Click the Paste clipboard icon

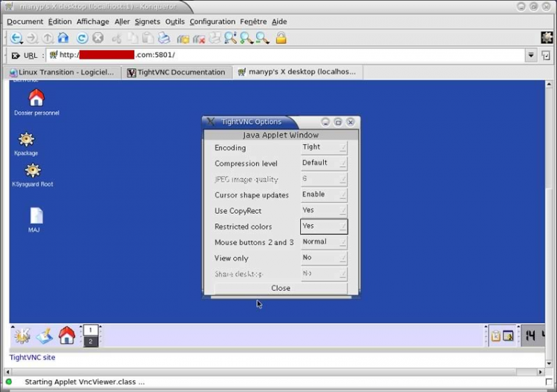[x=148, y=38]
